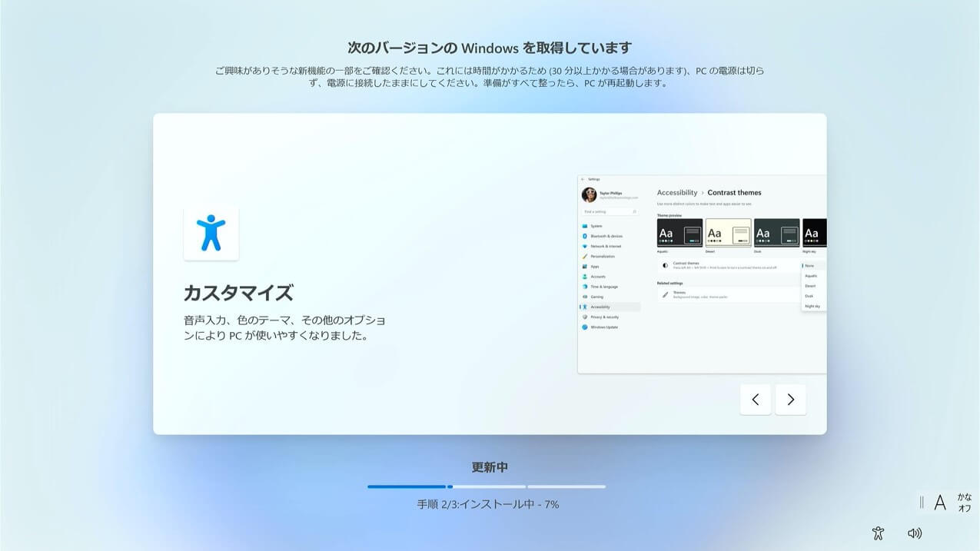980x551 pixels.
Task: Select Accessibility item in preview sidebar
Action: tap(610, 307)
